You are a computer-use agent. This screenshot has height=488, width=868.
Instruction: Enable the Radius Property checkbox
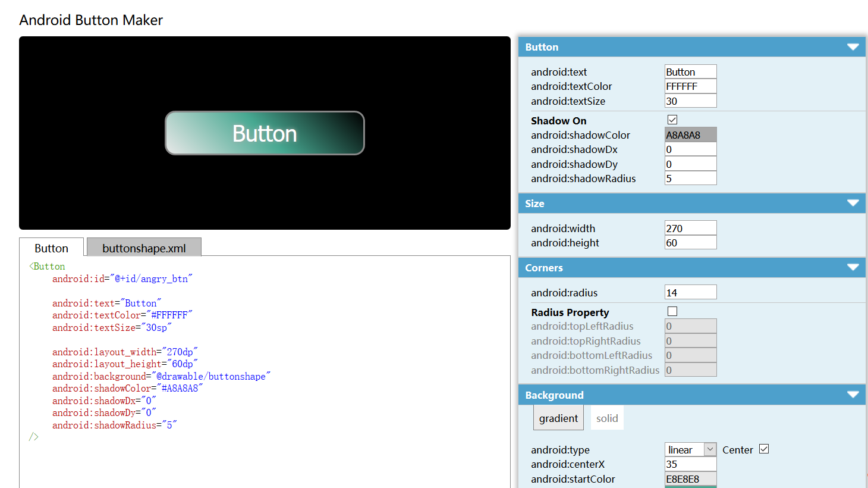[672, 311]
